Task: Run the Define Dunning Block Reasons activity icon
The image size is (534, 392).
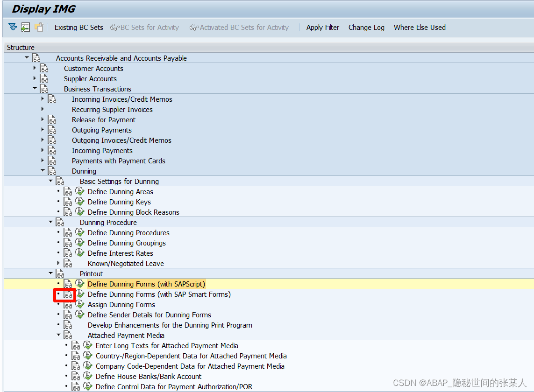Action: pyautogui.click(x=80, y=212)
